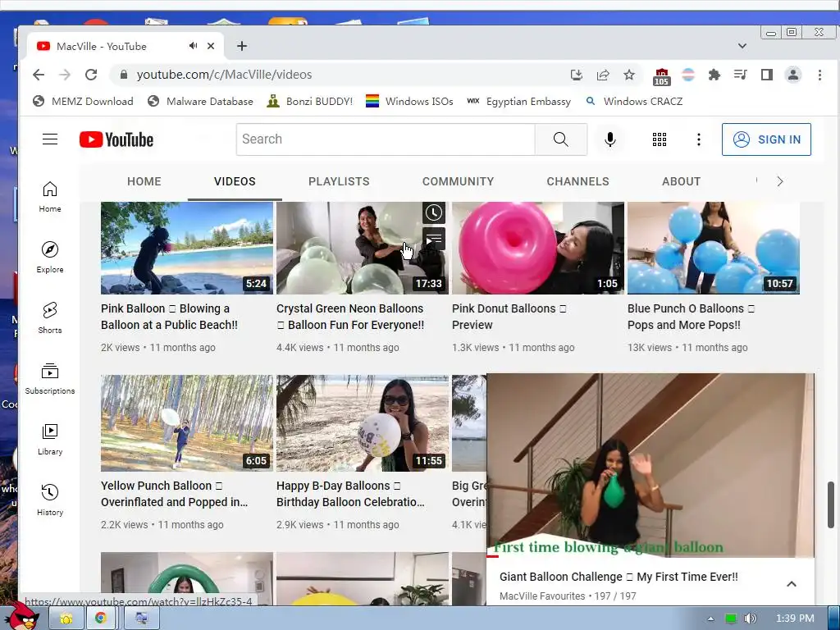This screenshot has height=630, width=840.
Task: Open Subscriptions in sidebar
Action: pos(50,379)
